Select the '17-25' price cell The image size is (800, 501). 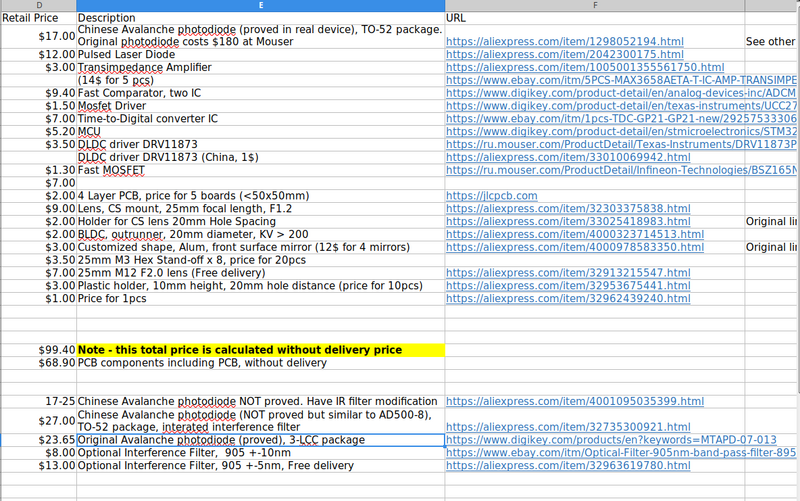[x=39, y=402]
